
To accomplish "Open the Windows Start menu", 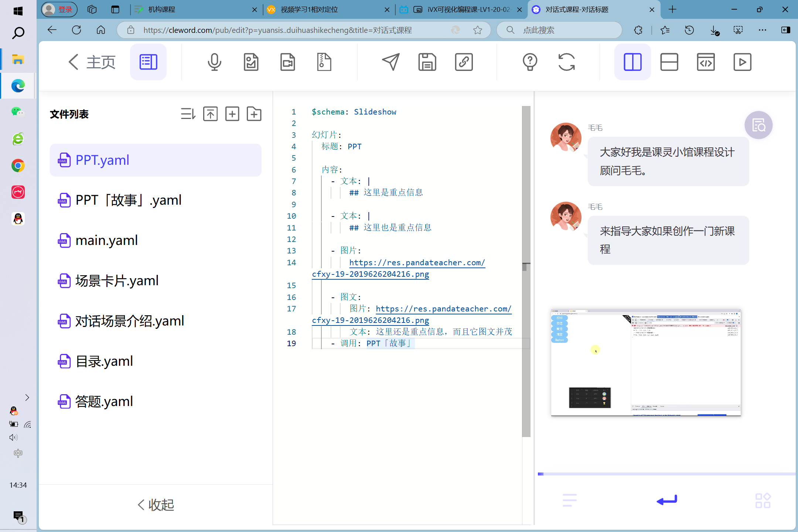I will click(x=18, y=11).
